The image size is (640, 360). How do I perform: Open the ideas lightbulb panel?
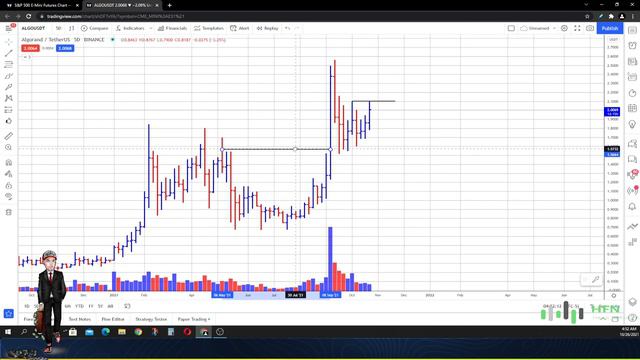coord(632,124)
